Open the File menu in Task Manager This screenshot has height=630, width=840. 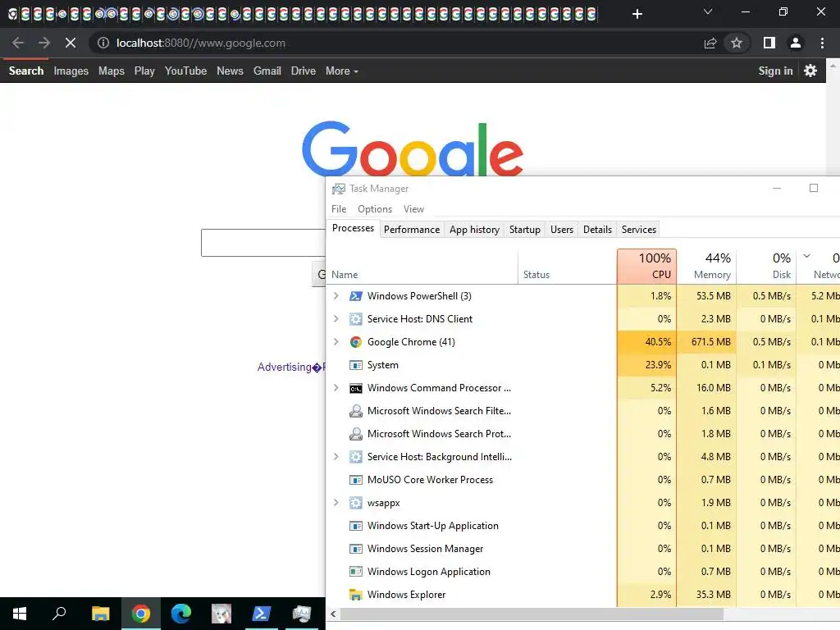click(x=339, y=209)
